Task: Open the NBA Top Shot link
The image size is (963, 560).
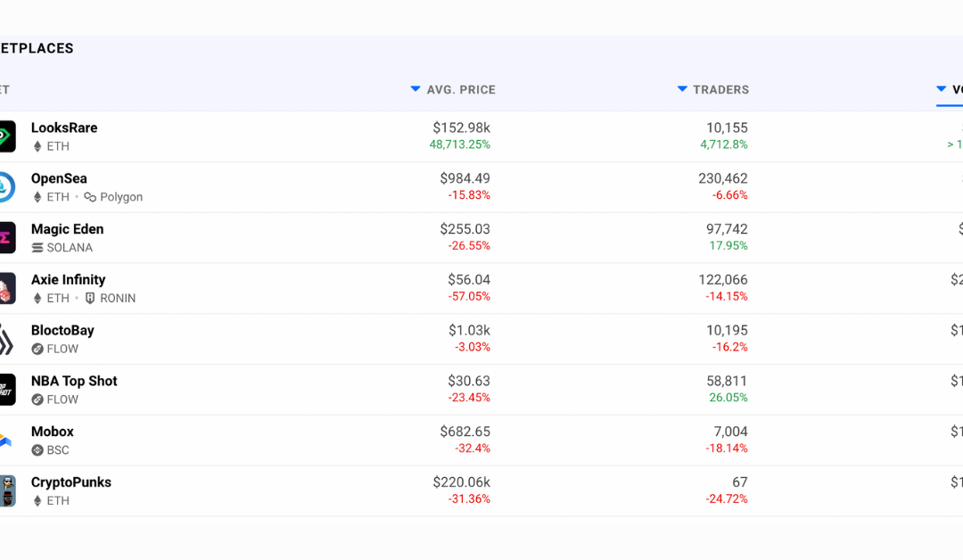Action: (x=74, y=382)
